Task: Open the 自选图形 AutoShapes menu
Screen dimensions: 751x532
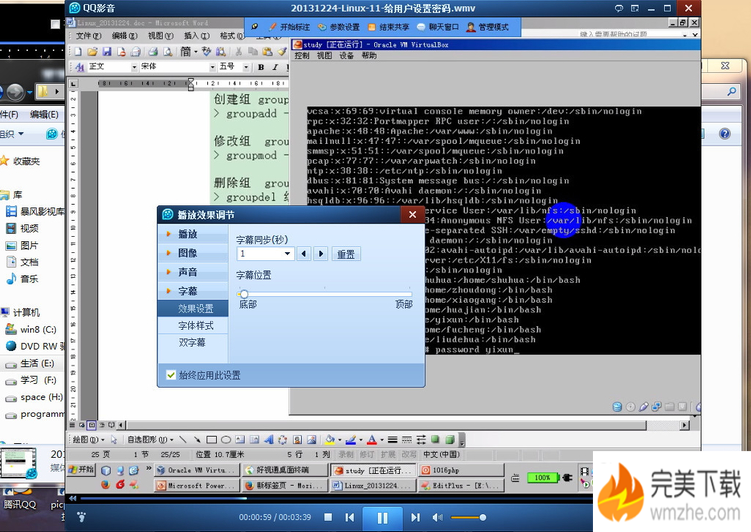Action: 150,440
